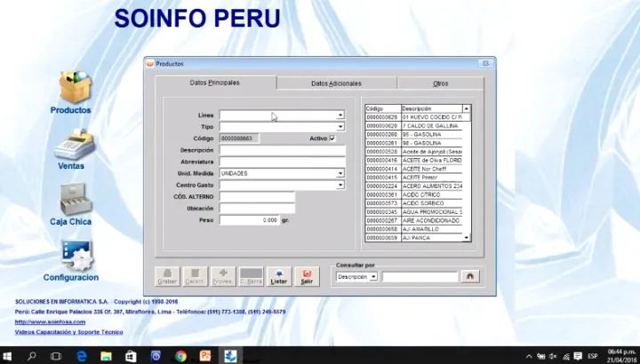
Task: Click the Listar button
Action: pyautogui.click(x=279, y=276)
